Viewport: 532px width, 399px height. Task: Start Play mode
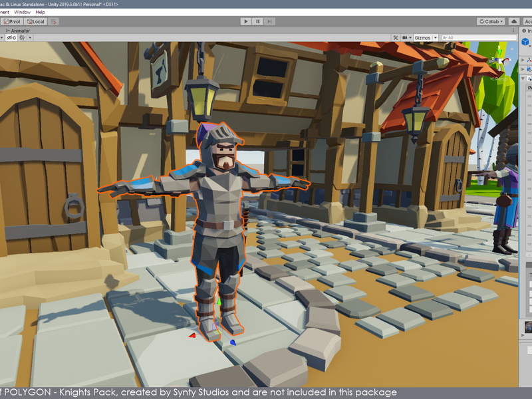[245, 21]
